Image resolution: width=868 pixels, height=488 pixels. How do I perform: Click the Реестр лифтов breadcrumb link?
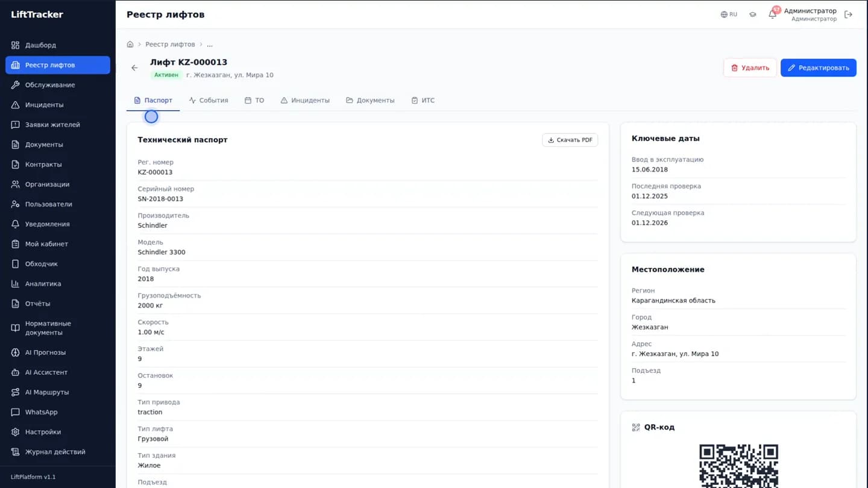click(x=170, y=45)
